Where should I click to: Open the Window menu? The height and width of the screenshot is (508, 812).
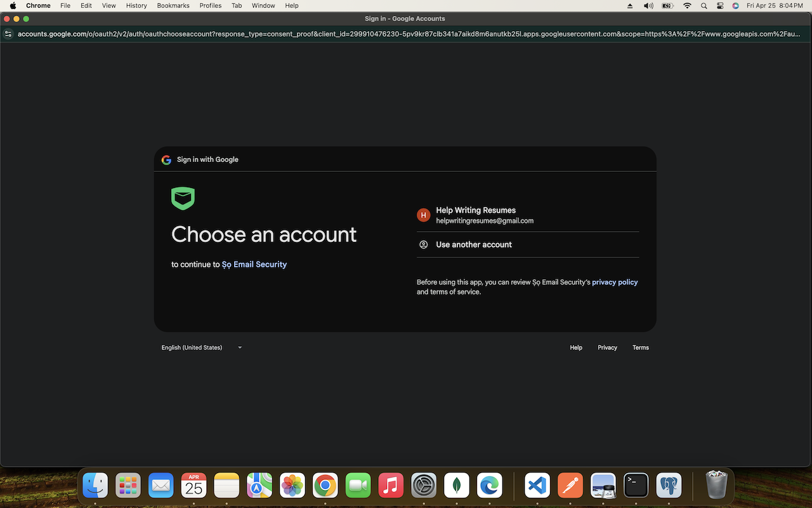coord(263,6)
